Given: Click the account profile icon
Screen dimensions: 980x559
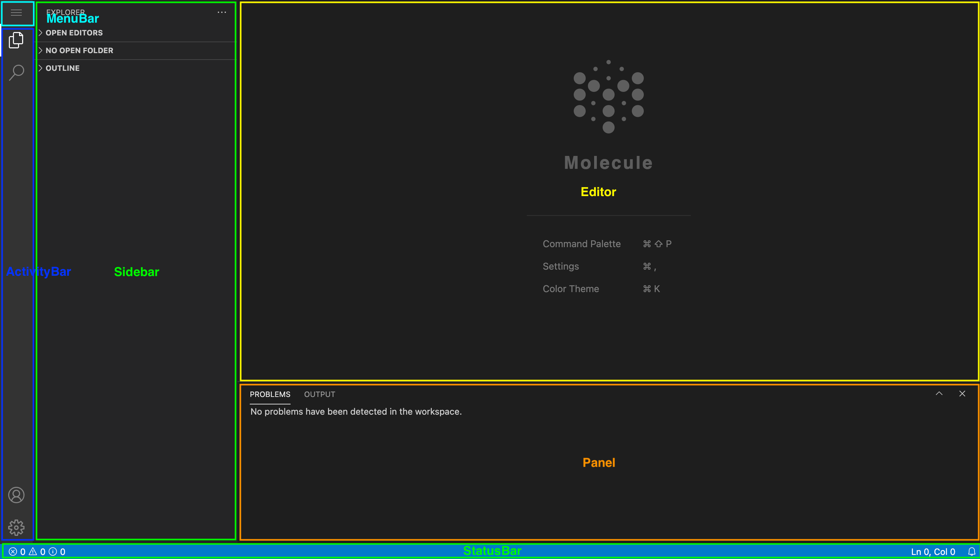Looking at the screenshot, I should coord(16,495).
